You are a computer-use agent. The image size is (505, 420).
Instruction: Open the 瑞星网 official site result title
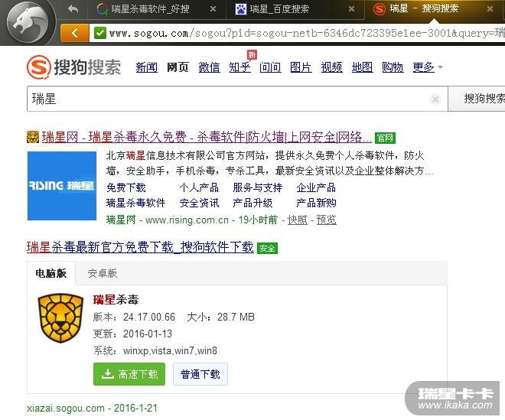[x=207, y=138]
